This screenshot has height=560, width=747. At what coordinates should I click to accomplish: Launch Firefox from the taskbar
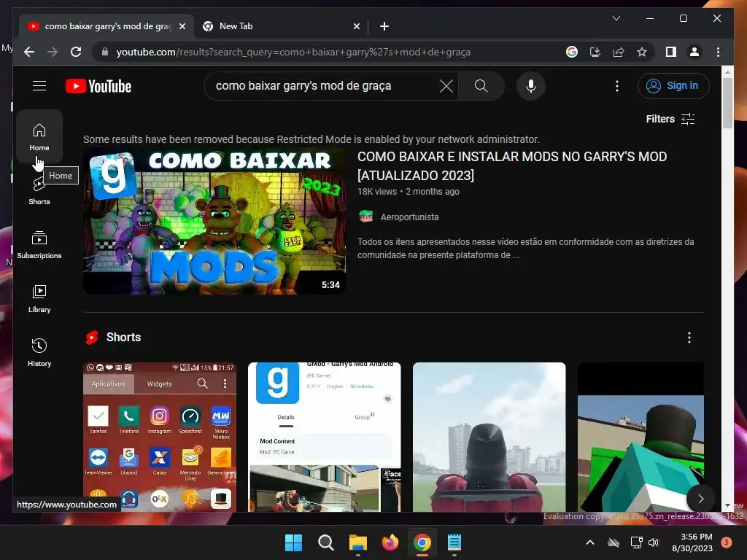pyautogui.click(x=390, y=542)
